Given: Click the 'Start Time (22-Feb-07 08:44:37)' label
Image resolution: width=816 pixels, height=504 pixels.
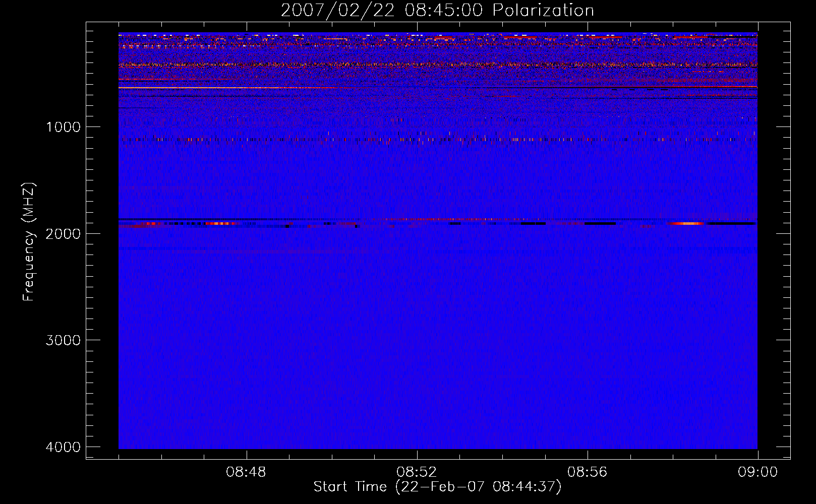Looking at the screenshot, I should tap(437, 487).
